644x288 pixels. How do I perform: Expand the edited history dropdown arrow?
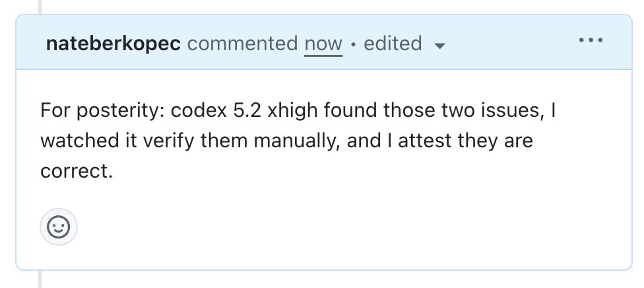click(440, 46)
